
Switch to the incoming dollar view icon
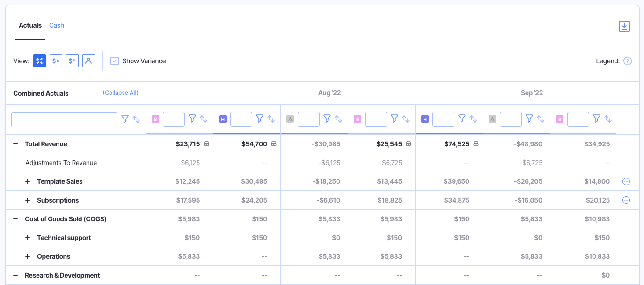(x=56, y=61)
